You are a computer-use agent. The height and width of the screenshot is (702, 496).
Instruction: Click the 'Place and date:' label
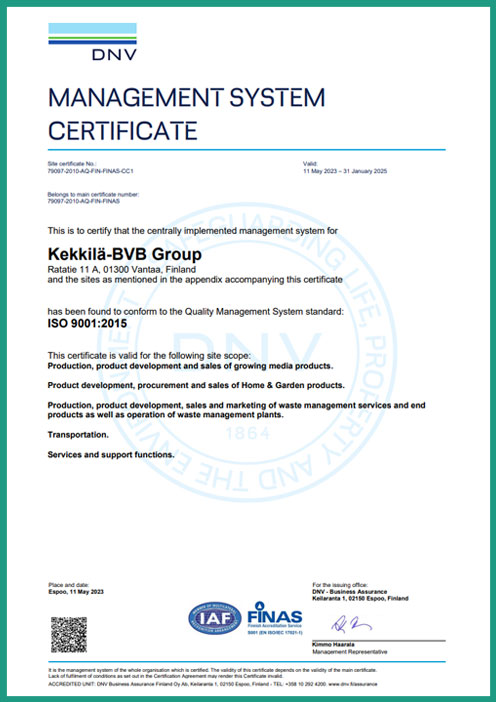coord(69,585)
